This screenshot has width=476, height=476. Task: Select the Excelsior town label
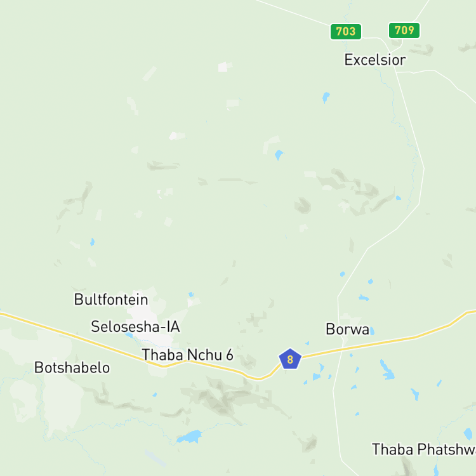375,60
